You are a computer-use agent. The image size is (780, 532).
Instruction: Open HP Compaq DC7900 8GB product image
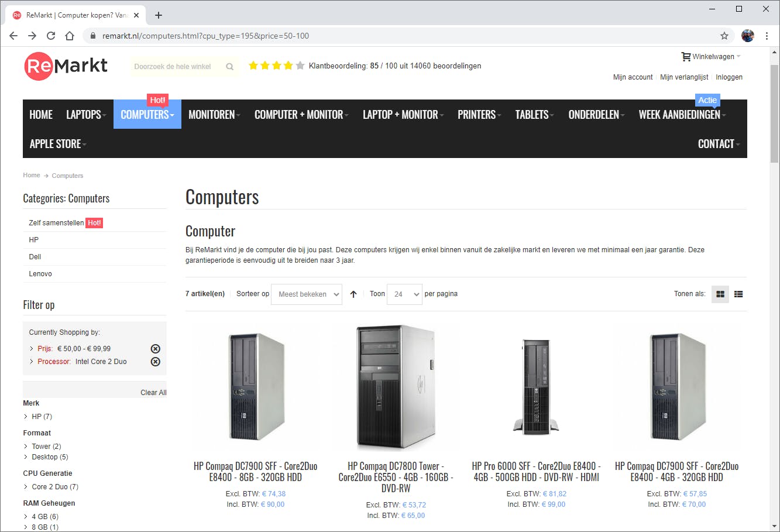(x=255, y=387)
